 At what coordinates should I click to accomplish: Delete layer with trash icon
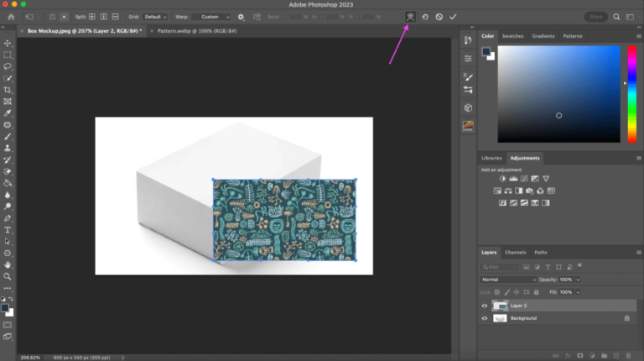(x=628, y=356)
